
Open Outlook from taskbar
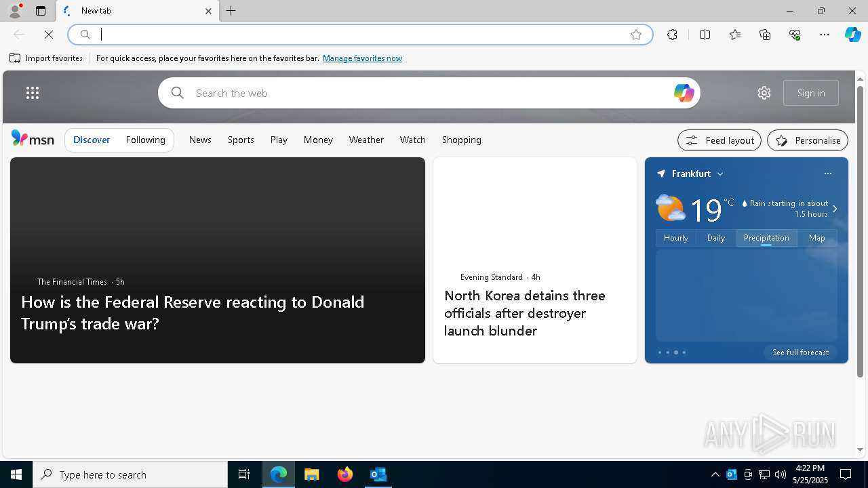pyautogui.click(x=378, y=474)
